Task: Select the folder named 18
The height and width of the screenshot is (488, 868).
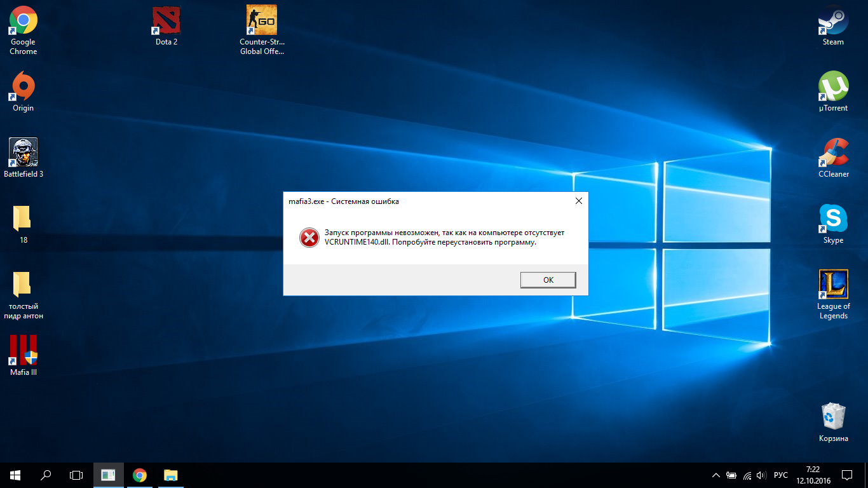Action: pos(24,224)
